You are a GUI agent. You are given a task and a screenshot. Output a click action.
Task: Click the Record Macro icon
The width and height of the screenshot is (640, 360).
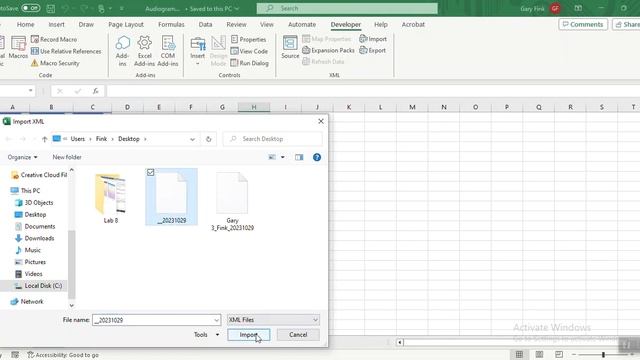[35, 39]
